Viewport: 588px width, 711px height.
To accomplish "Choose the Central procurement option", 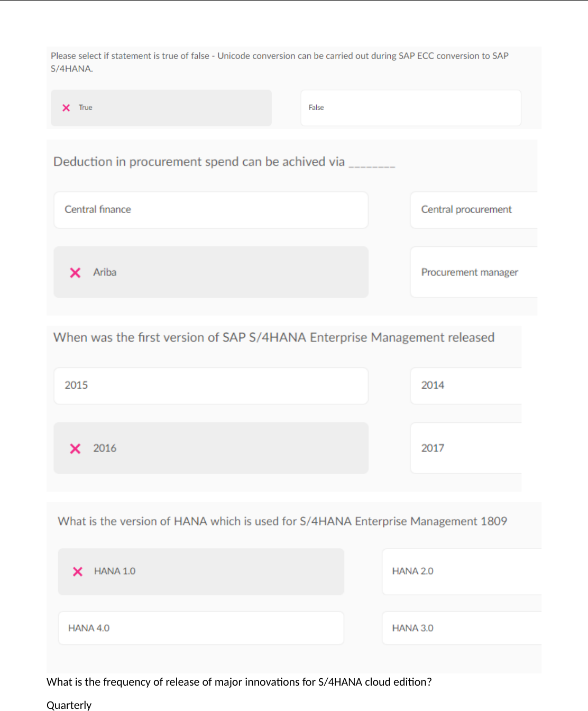I will coord(473,210).
